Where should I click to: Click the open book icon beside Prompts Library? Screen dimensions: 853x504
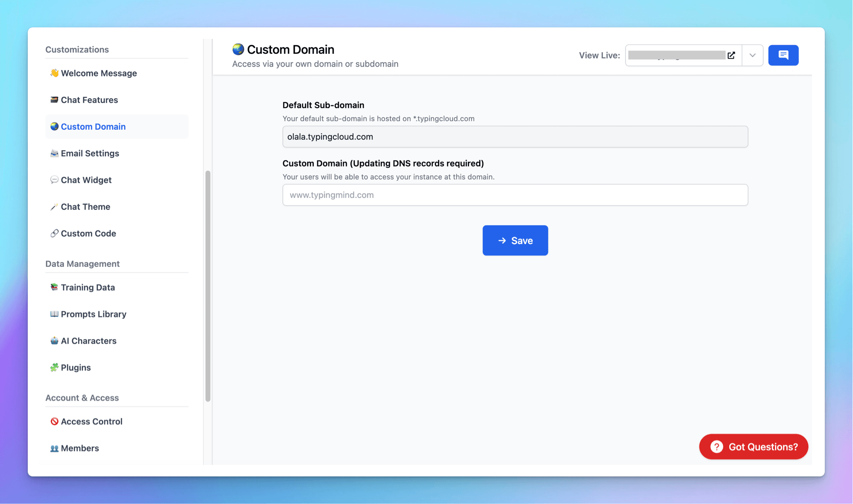point(54,314)
